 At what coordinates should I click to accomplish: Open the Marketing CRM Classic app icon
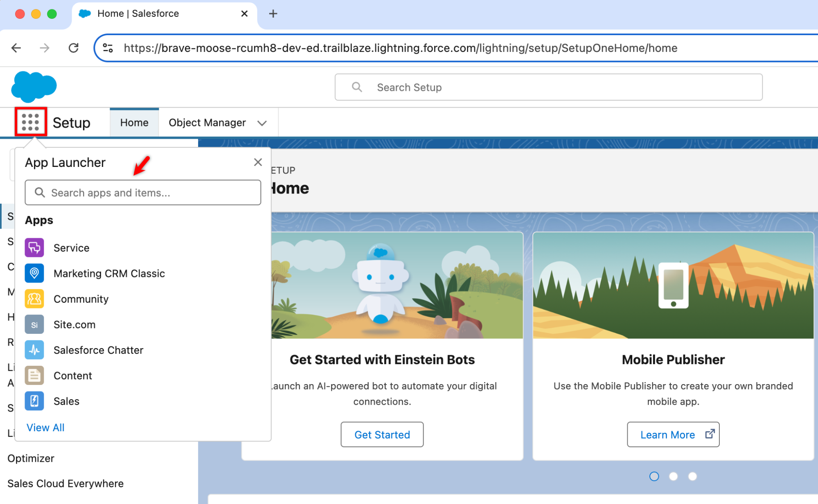click(34, 273)
